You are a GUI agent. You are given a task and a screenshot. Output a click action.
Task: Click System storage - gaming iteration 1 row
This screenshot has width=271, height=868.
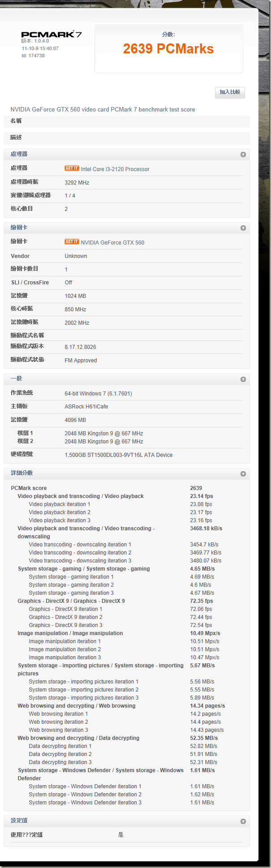tap(127, 577)
